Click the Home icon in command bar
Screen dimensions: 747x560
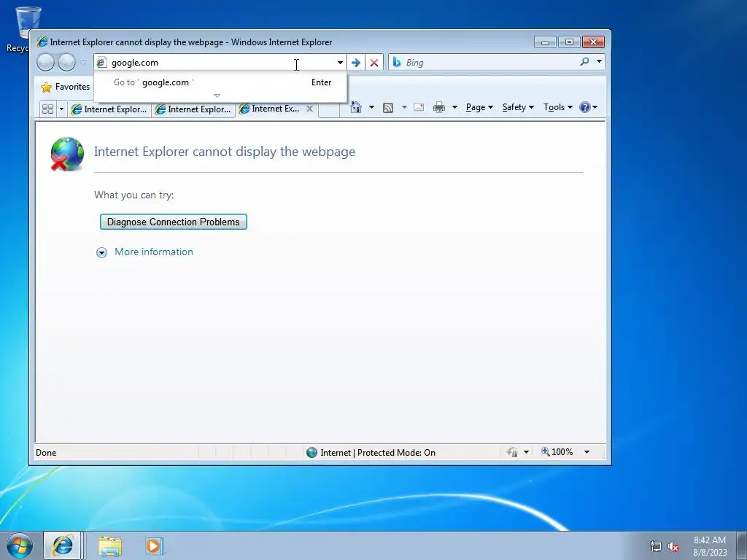tap(356, 107)
